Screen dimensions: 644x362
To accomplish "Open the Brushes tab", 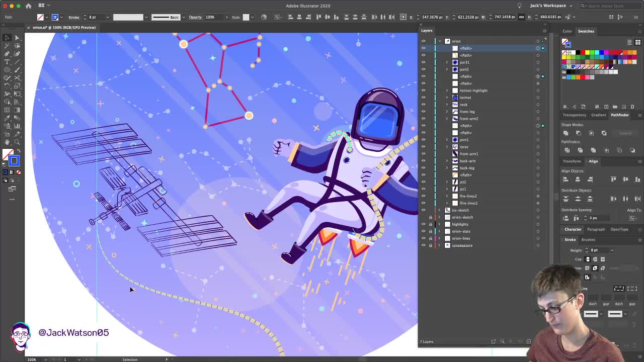I will coord(588,240).
